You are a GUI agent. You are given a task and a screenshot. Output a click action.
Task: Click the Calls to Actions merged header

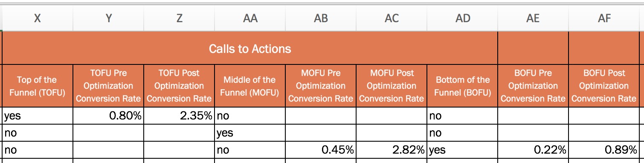(250, 48)
